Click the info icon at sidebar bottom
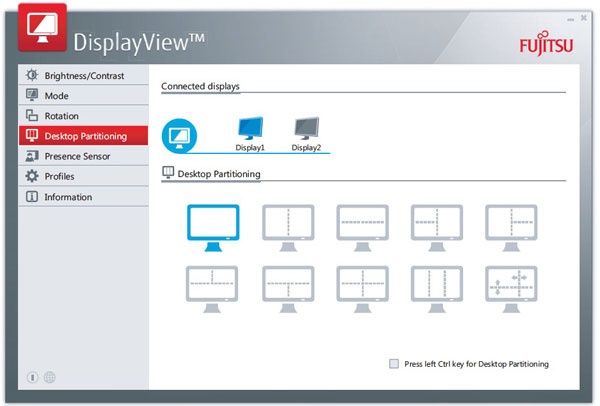 (33, 378)
